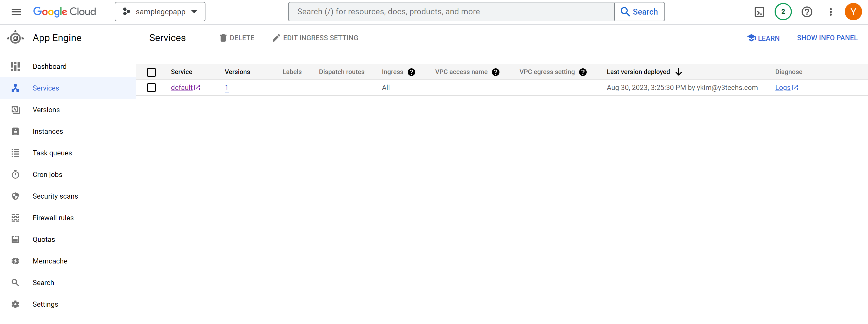Image resolution: width=868 pixels, height=324 pixels.
Task: Focus the resources search input field
Action: click(x=451, y=12)
